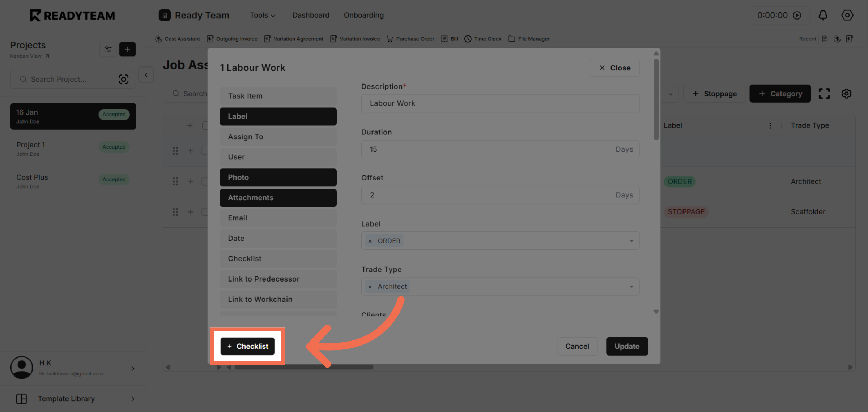This screenshot has width=868, height=412.
Task: Open notifications via the bell icon
Action: click(823, 15)
